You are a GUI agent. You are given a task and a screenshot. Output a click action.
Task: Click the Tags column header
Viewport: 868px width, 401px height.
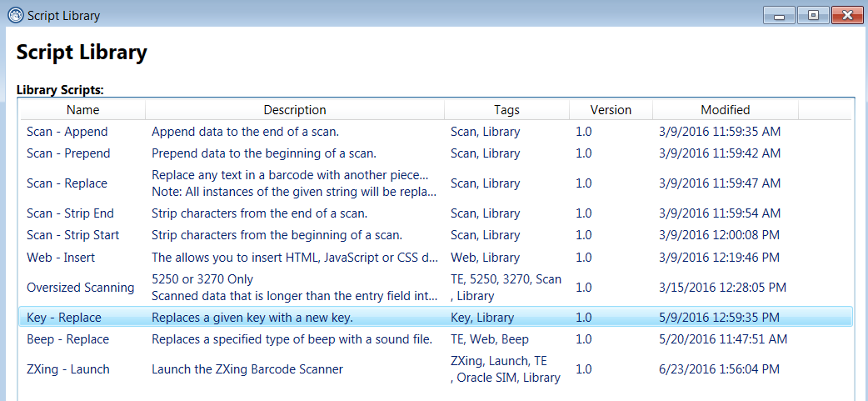506,110
